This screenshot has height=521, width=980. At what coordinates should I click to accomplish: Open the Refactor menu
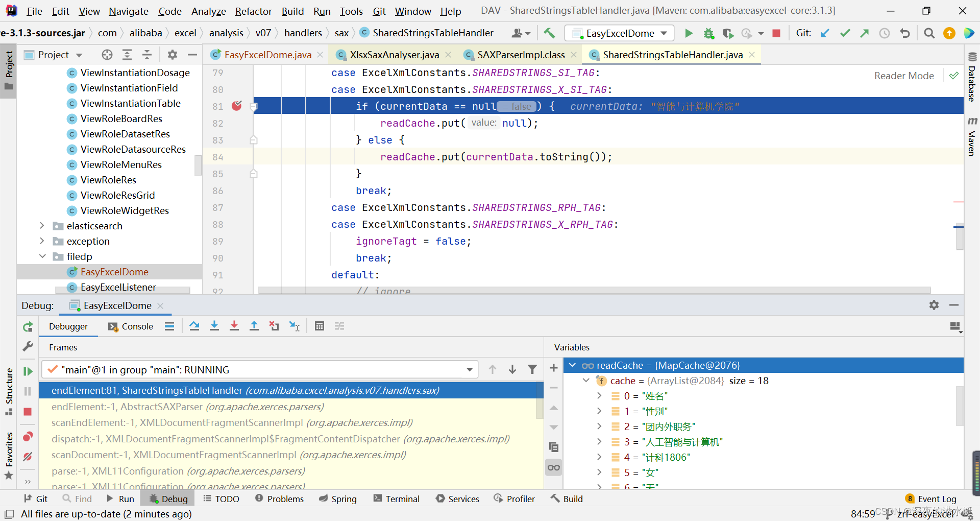(x=253, y=11)
